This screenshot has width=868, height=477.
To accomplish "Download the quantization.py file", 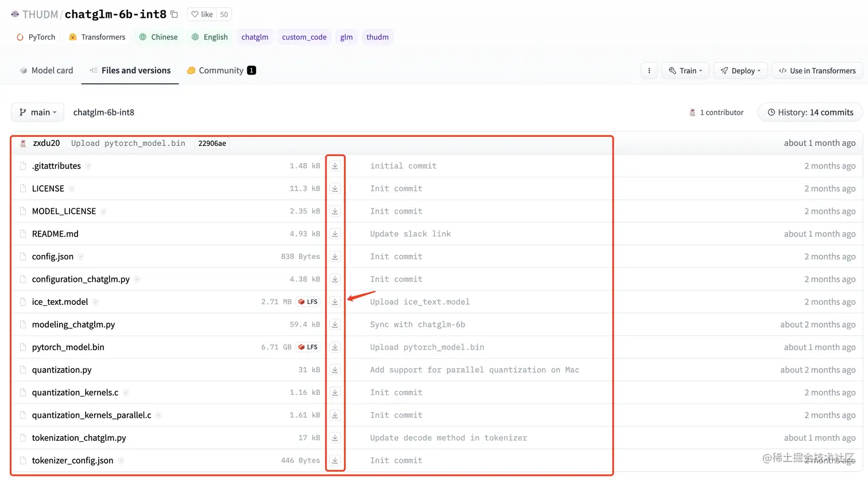I will click(x=335, y=370).
